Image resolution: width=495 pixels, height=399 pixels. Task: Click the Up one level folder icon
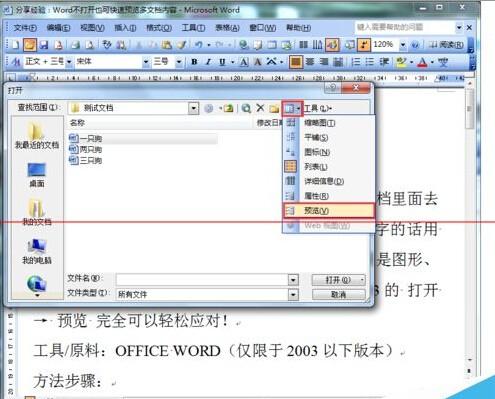pyautogui.click(x=228, y=108)
